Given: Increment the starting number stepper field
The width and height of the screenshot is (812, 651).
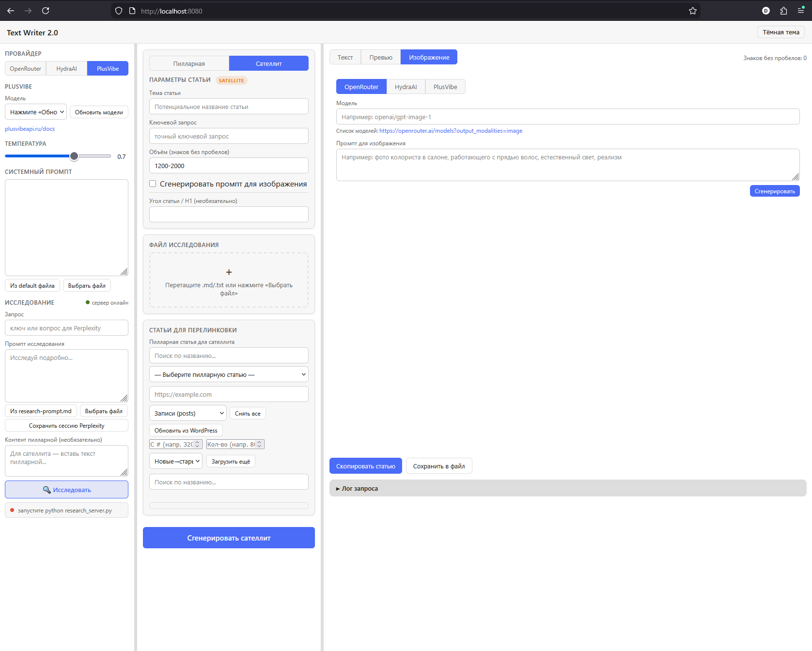Looking at the screenshot, I should click(197, 442).
